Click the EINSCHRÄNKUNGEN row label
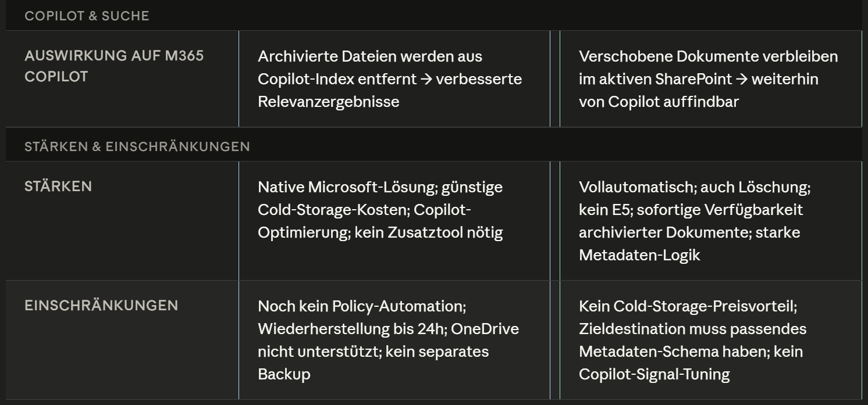Image resolution: width=868 pixels, height=405 pixels. [x=101, y=305]
